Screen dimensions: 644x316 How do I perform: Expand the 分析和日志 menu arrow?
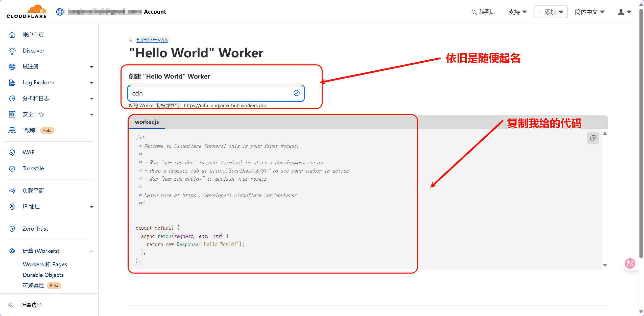[x=91, y=99]
